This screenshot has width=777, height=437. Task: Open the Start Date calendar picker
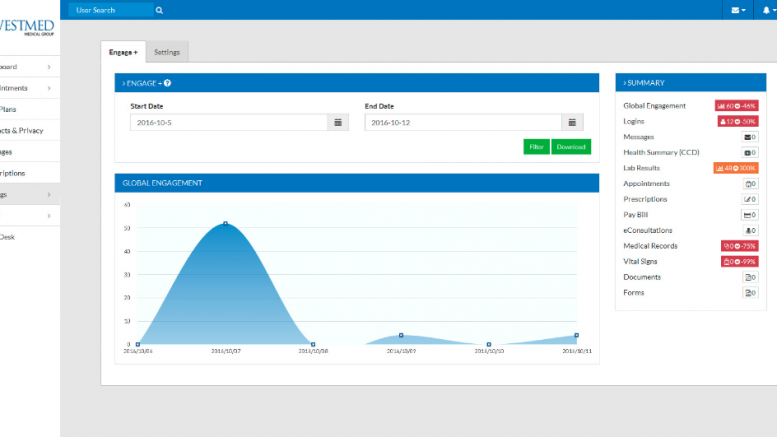tap(338, 122)
